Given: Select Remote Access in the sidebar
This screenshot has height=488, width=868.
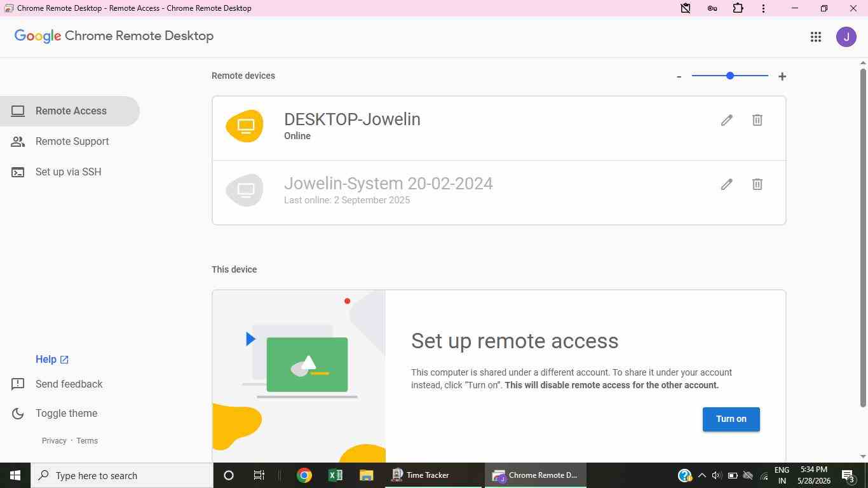Looking at the screenshot, I should click(69, 111).
